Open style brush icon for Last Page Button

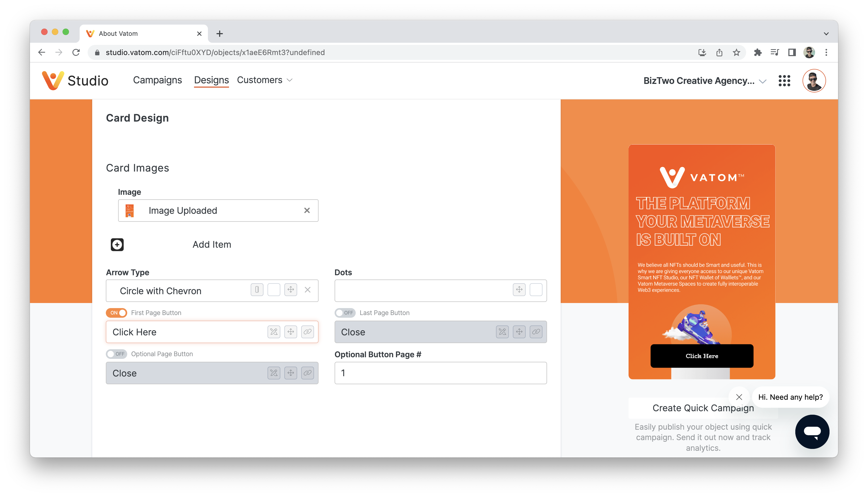pos(502,332)
